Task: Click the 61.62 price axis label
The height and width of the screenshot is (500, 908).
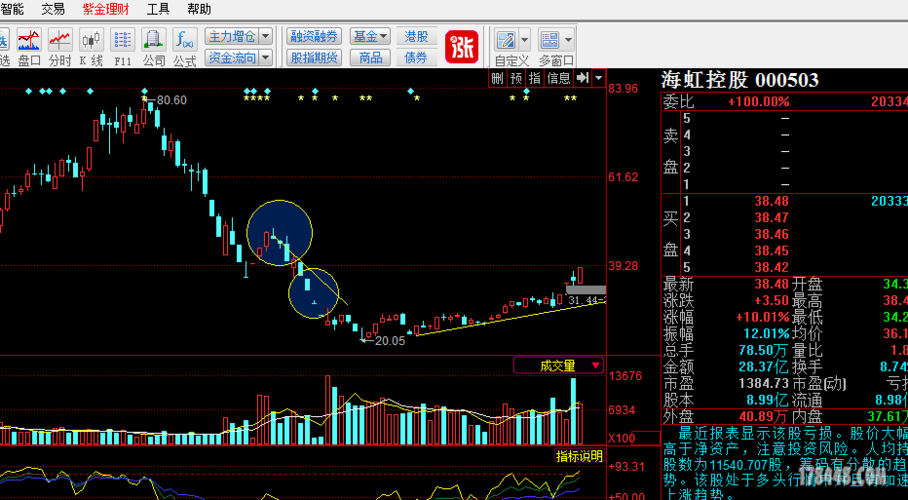Action: (623, 177)
